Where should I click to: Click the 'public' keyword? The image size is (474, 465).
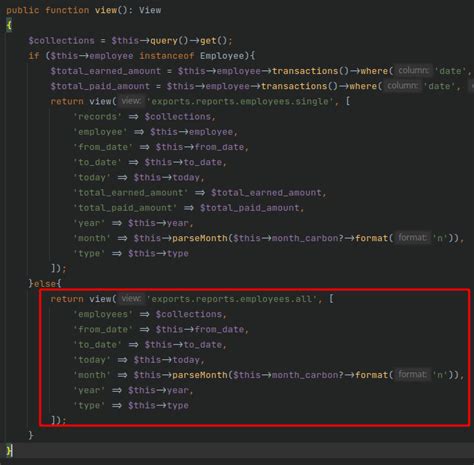pos(23,10)
